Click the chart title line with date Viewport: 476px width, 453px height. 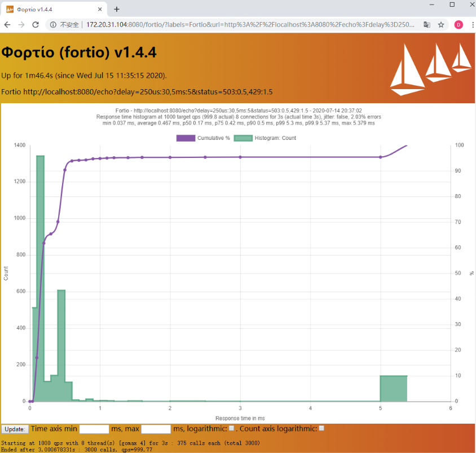[239, 111]
